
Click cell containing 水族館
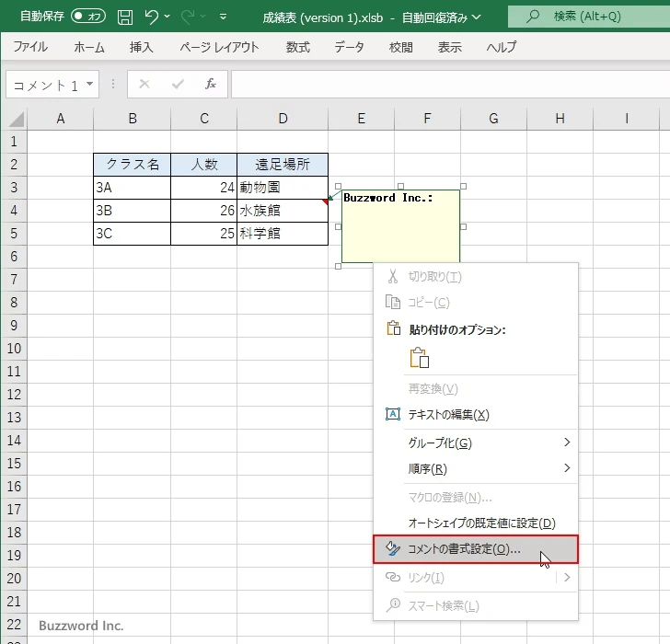(283, 211)
